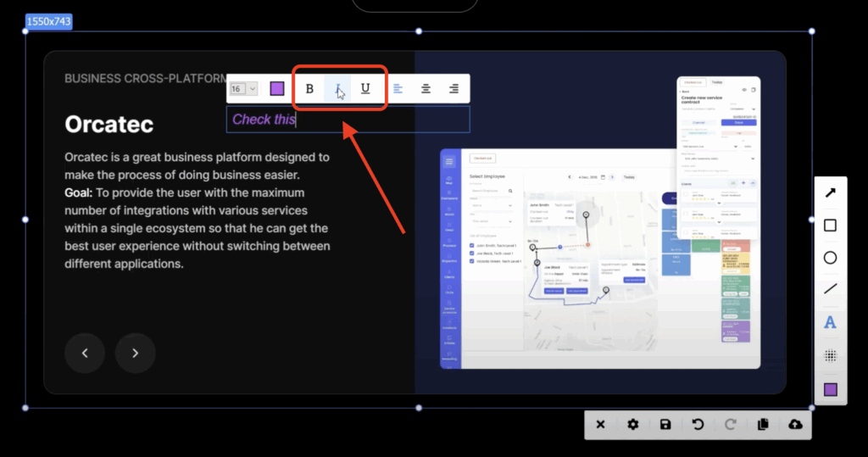
Task: Go to the previous slide arrow
Action: click(85, 353)
